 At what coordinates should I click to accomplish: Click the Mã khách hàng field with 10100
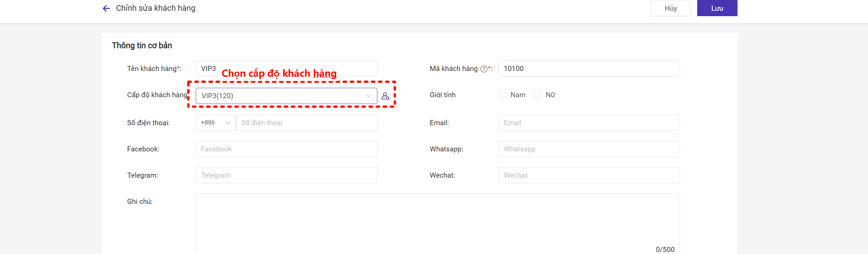588,69
